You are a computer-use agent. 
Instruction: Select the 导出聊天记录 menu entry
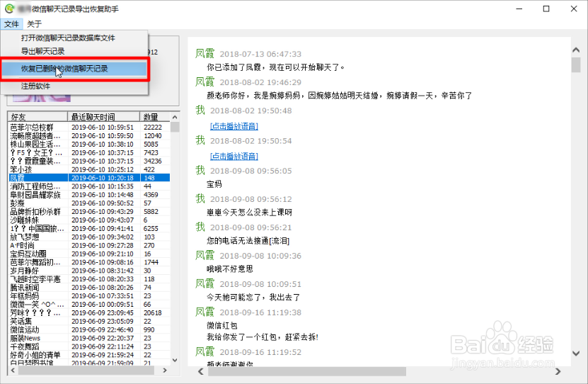(42, 51)
